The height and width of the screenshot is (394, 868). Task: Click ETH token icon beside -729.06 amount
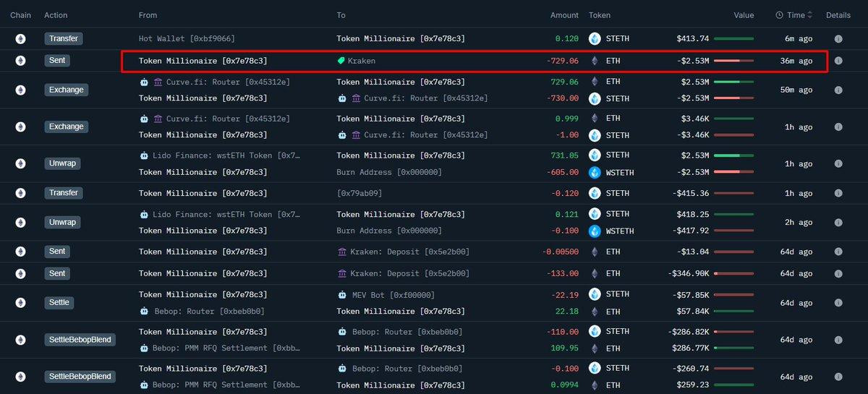pos(595,61)
